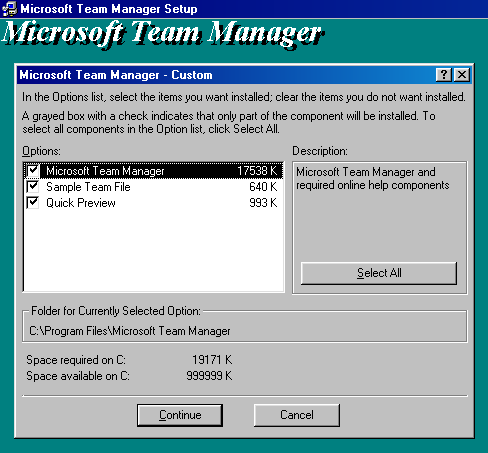Click the question mark help button
The width and height of the screenshot is (488, 453).
pyautogui.click(x=444, y=75)
